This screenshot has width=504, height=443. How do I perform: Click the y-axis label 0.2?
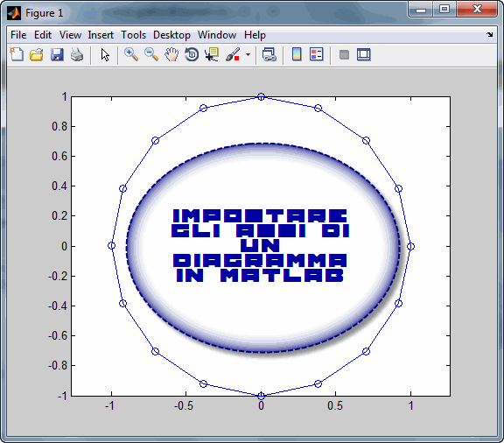(59, 216)
